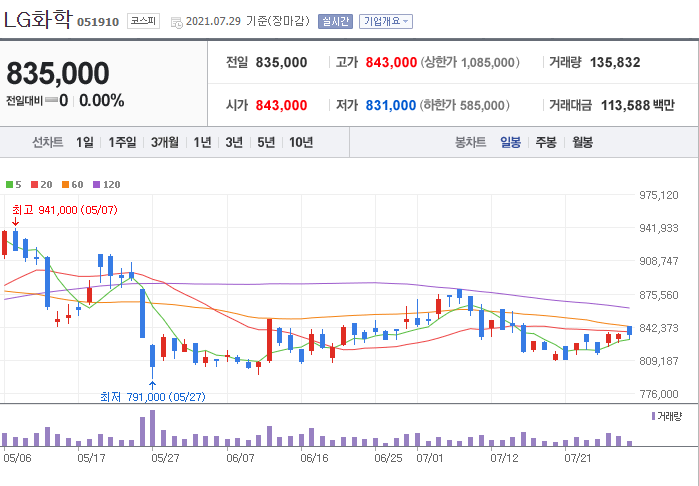The height and width of the screenshot is (486, 699).
Task: Click the 전일 value 835,000
Action: 281,62
